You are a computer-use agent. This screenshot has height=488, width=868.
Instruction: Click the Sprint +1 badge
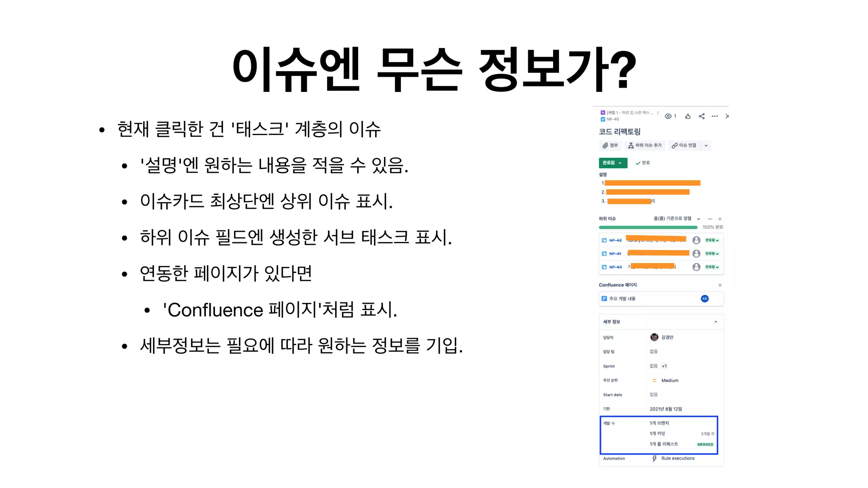pyautogui.click(x=664, y=366)
